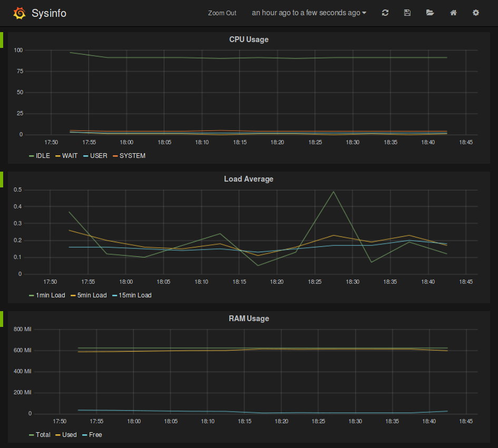Click green row handle beside CPU Usage
Screen dimensions: 498x448
[x=2, y=39]
